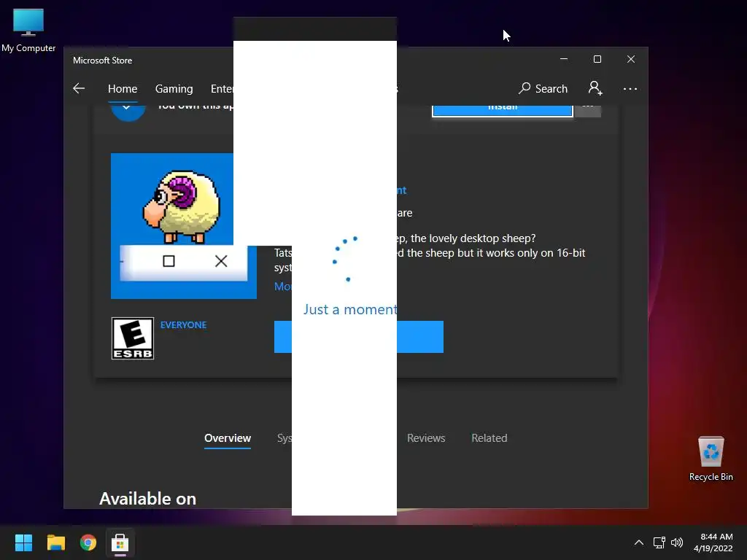
Task: Open the Home tab
Action: (x=123, y=88)
